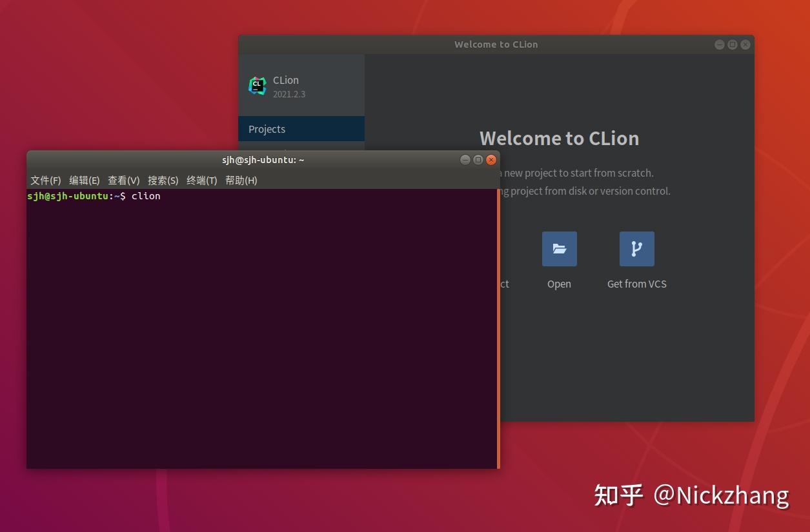
Task: Click the Get from VCS label
Action: (636, 284)
